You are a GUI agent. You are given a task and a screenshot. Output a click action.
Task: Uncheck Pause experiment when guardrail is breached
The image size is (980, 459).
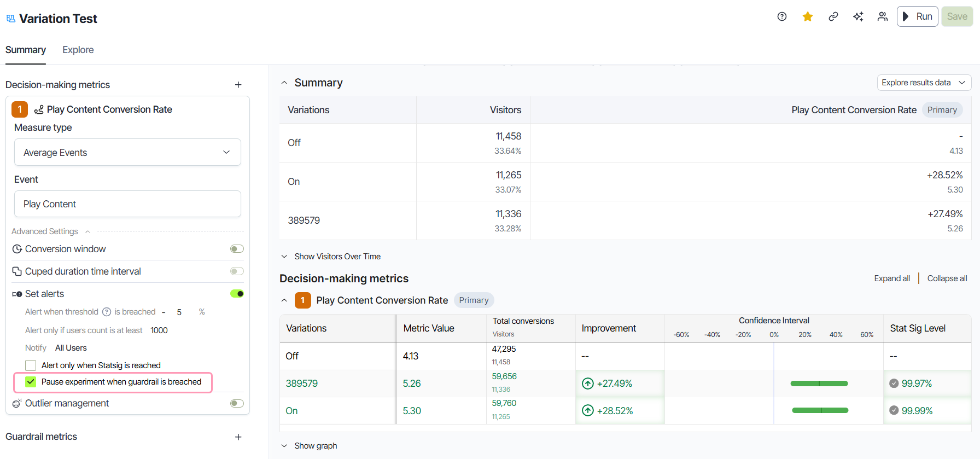(x=31, y=382)
